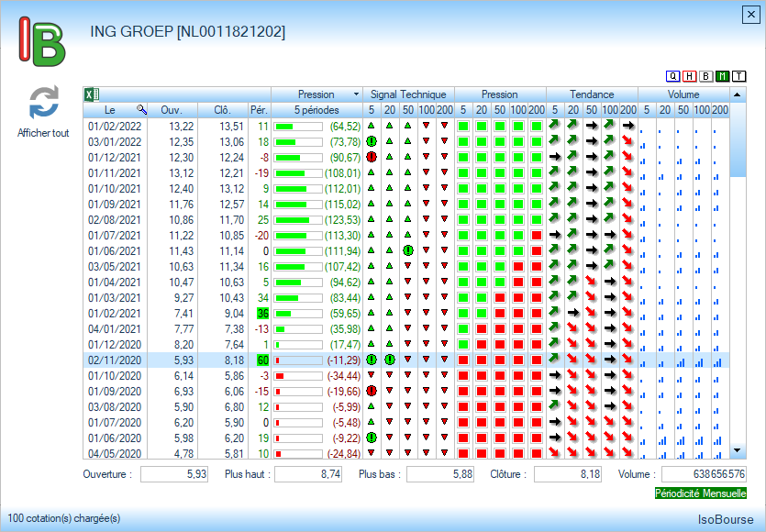
Task: Click green alert signal icon in 03/01/2022 row
Action: (x=372, y=141)
